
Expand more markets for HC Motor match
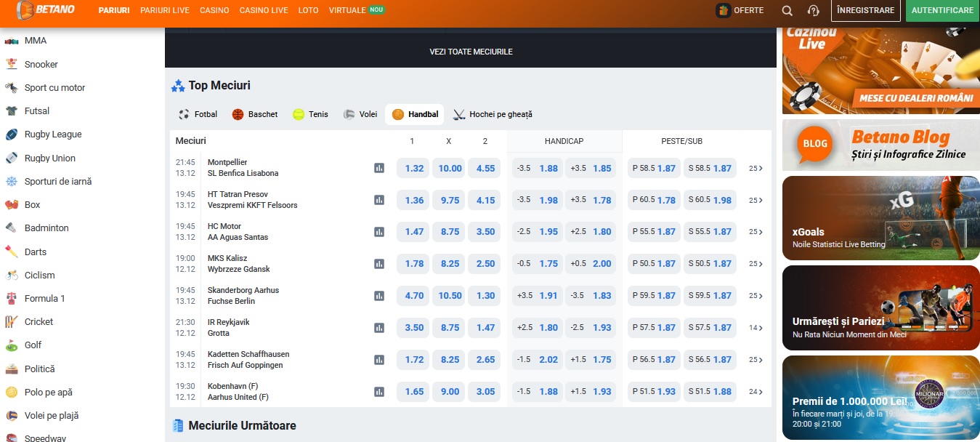756,232
